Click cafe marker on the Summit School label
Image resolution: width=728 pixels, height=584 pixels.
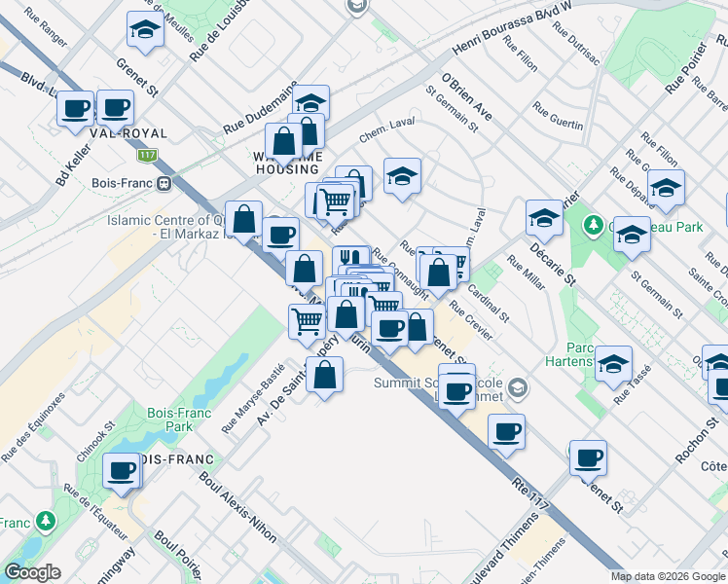click(x=457, y=393)
